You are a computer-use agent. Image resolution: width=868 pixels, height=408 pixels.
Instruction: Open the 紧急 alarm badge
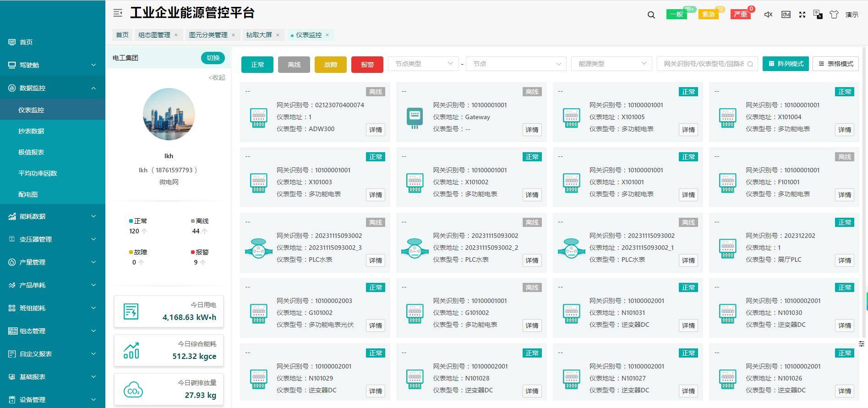(709, 14)
